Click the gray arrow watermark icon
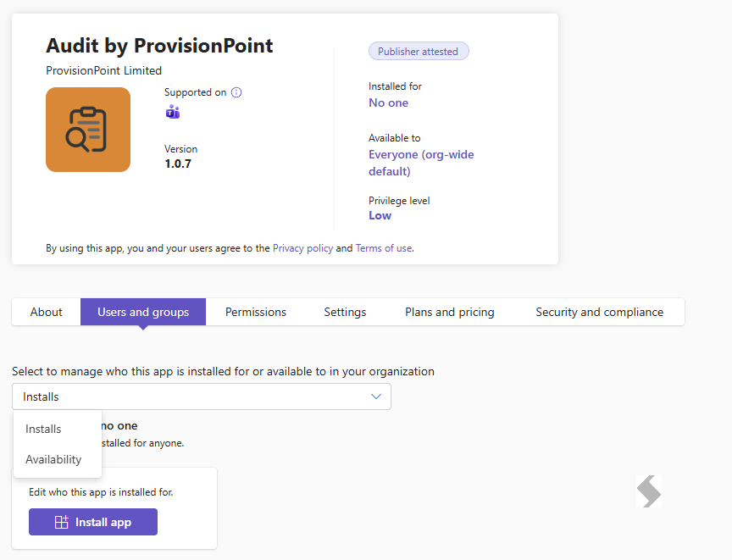This screenshot has width=732, height=560. point(649,491)
